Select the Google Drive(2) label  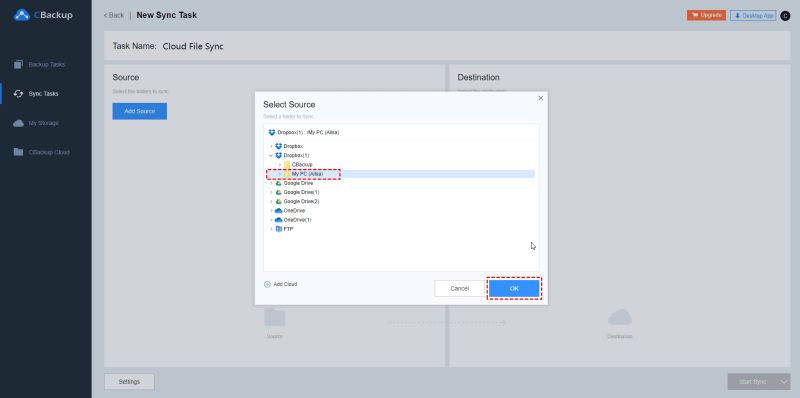(x=301, y=202)
